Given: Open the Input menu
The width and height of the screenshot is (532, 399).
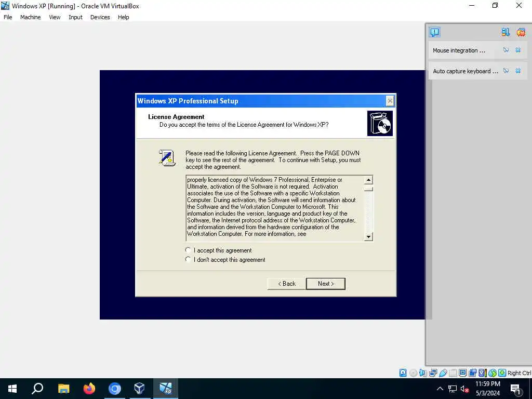Looking at the screenshot, I should 75,17.
